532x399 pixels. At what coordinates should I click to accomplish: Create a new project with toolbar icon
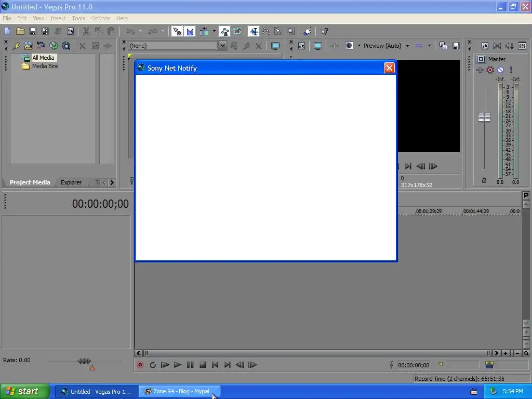pyautogui.click(x=7, y=31)
